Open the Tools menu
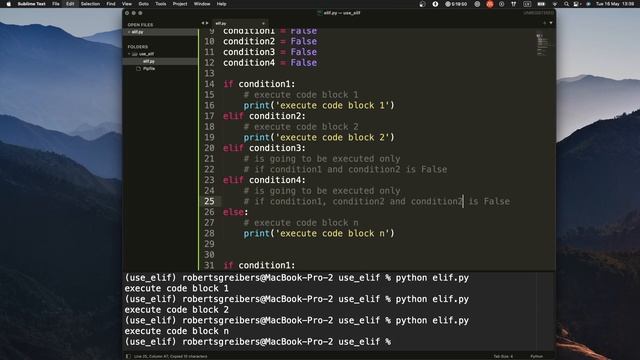Screen dimensions: 640x360 161,4
